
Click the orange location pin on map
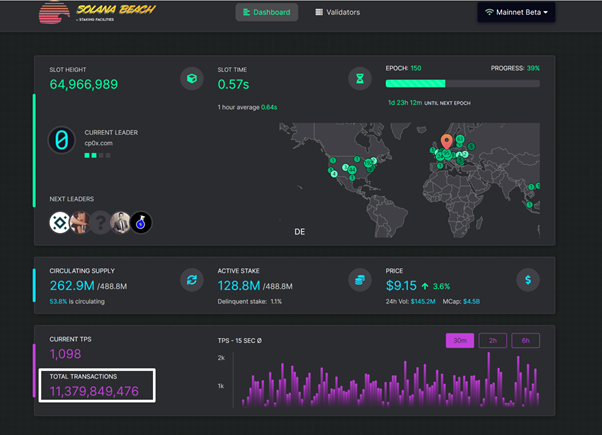pyautogui.click(x=446, y=141)
